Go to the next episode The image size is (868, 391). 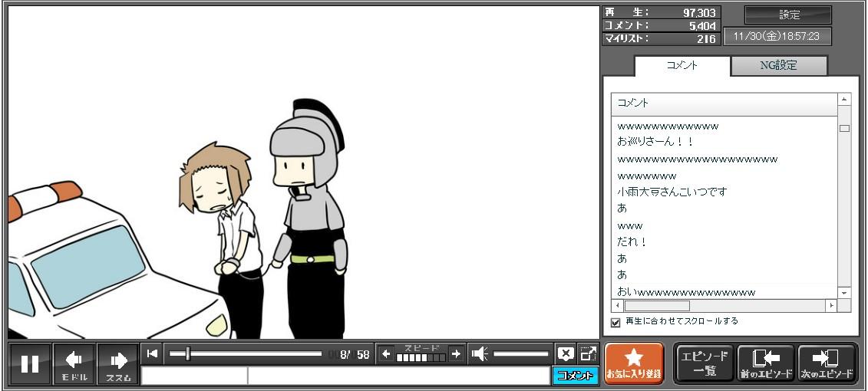coord(827,363)
